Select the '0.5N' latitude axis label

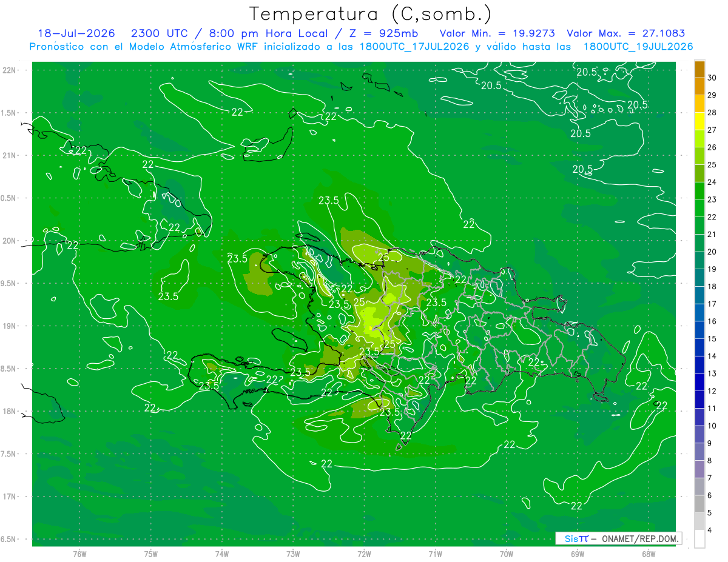(x=9, y=198)
